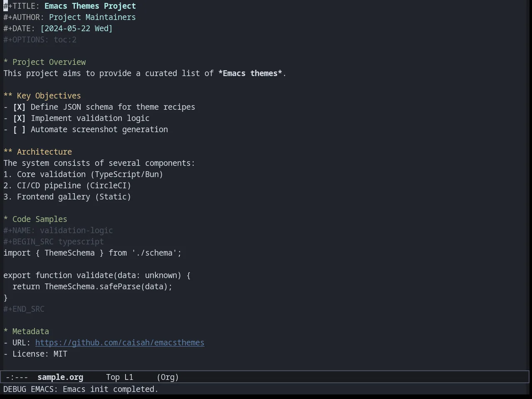Click the #+OPTIONS: toc:2 line
The image size is (532, 399).
pos(40,40)
